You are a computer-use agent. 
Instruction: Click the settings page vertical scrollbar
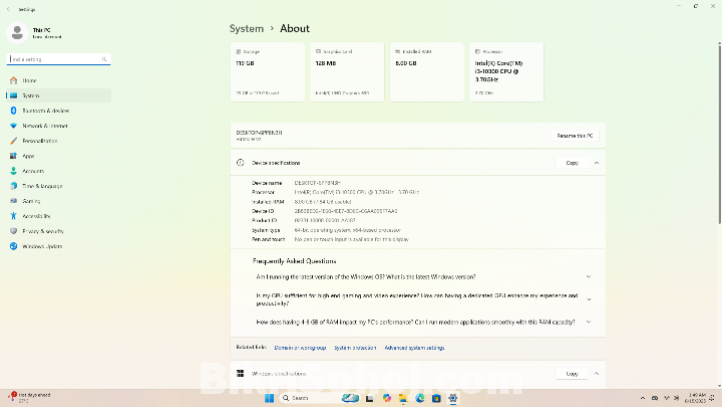pos(719,133)
